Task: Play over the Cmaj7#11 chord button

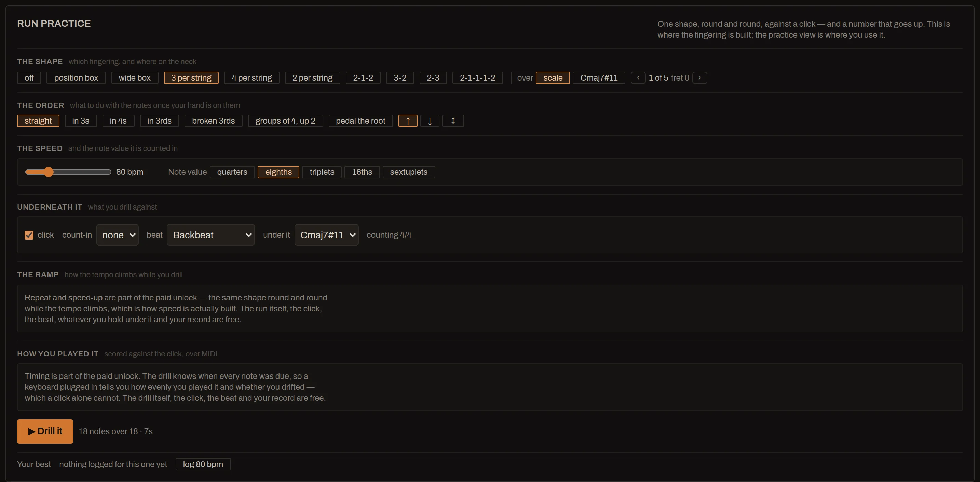Action: (599, 77)
